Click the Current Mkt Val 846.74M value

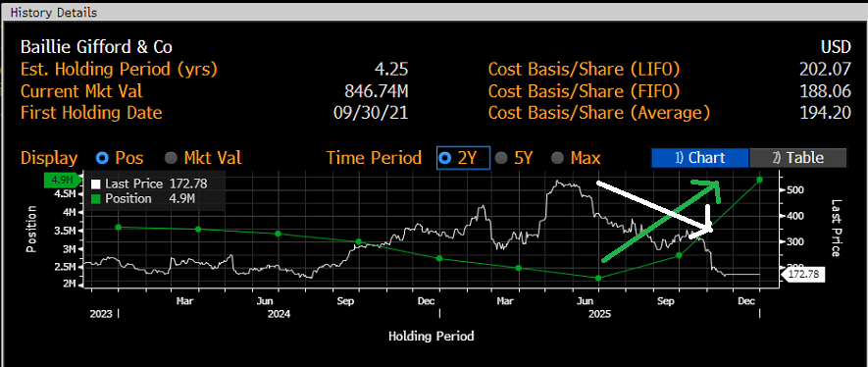(x=377, y=91)
